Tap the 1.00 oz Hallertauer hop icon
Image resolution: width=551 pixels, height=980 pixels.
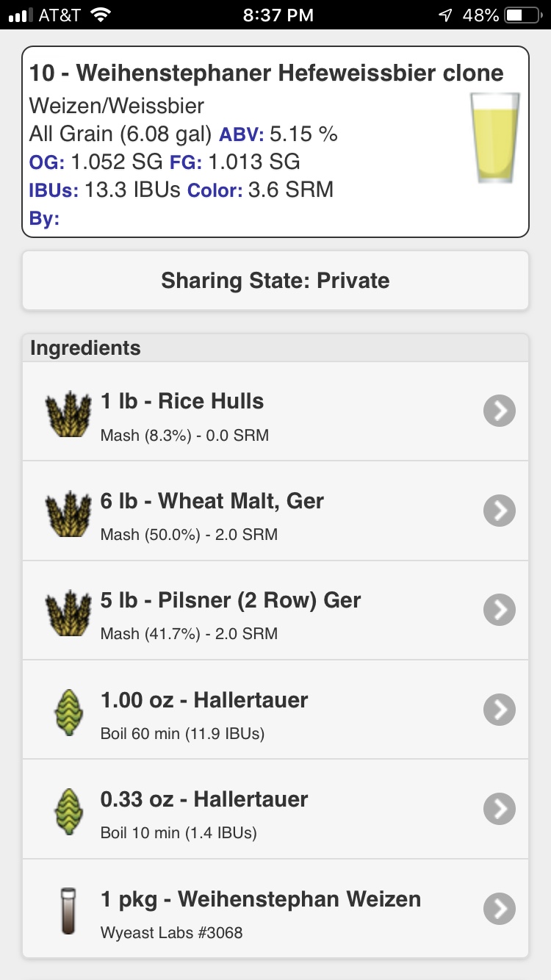[68, 710]
